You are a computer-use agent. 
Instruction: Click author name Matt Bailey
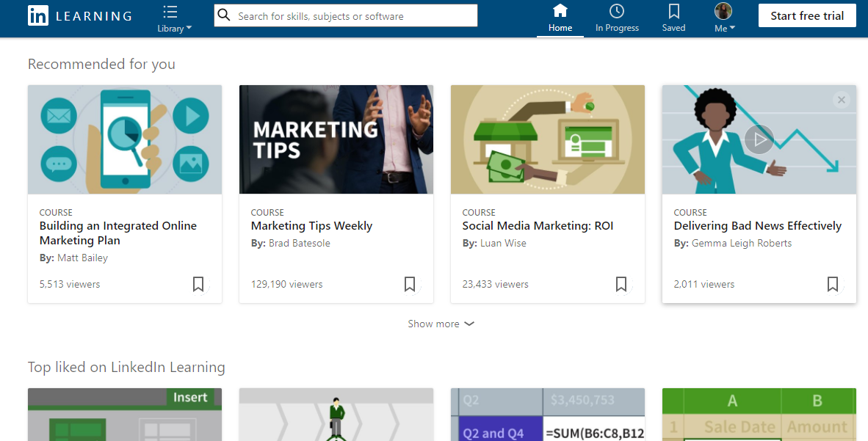82,258
